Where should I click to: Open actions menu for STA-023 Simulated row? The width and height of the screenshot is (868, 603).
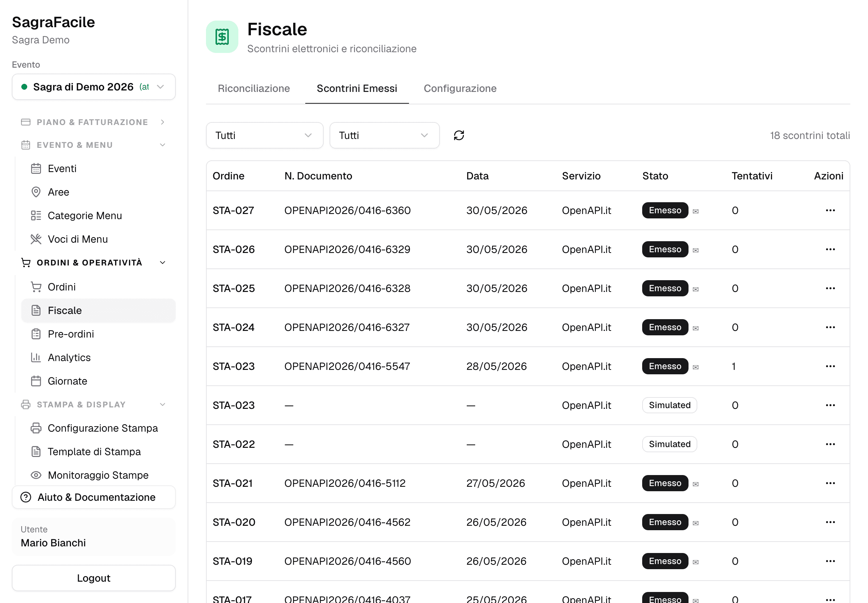coord(829,405)
